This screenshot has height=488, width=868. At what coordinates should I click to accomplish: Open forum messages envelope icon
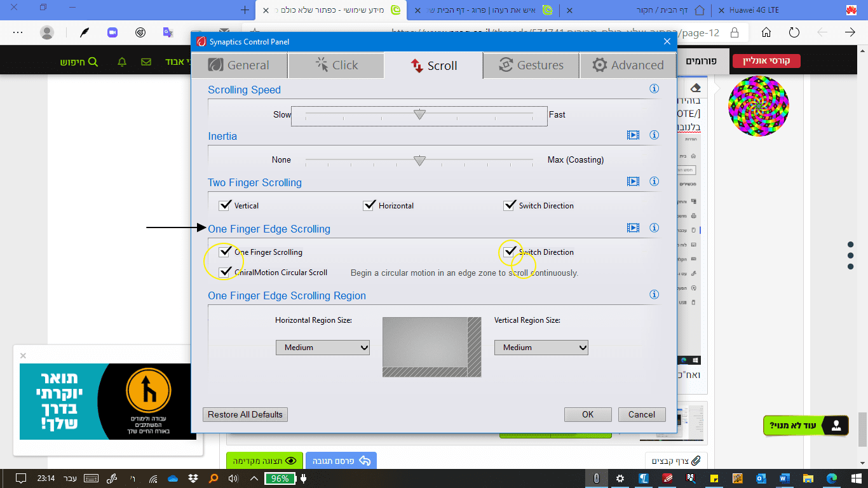[x=146, y=62]
